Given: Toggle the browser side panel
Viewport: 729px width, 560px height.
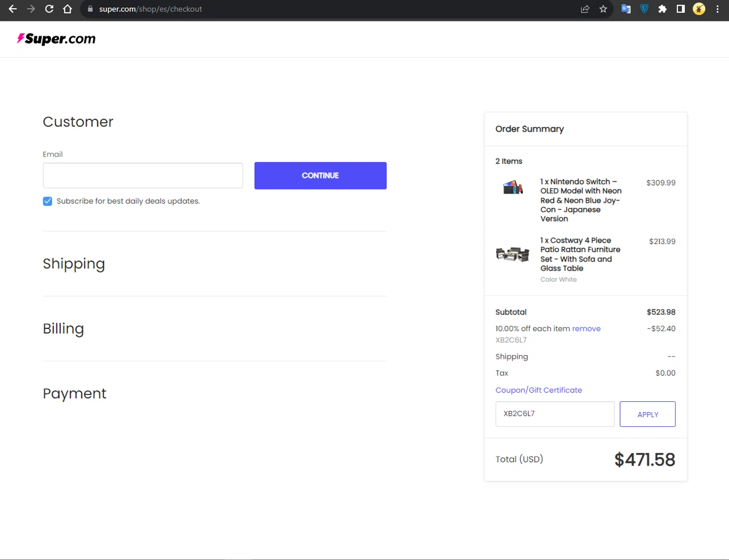Looking at the screenshot, I should tap(680, 9).
